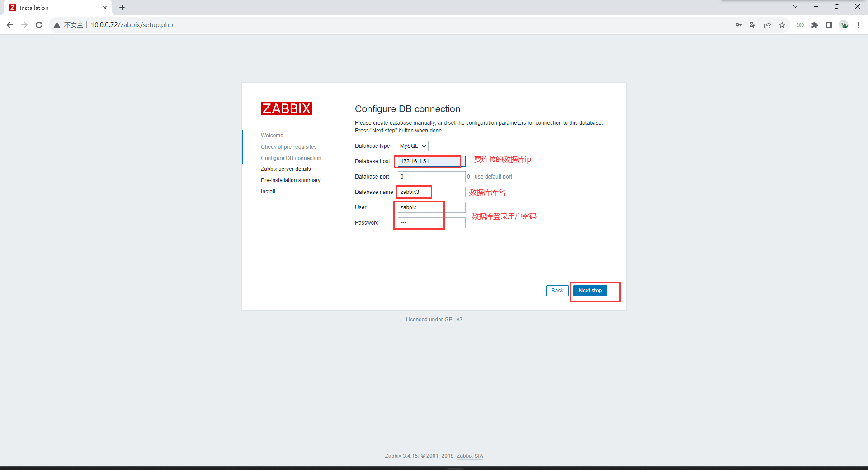
Task: Minimize the browser window
Action: (816, 6)
